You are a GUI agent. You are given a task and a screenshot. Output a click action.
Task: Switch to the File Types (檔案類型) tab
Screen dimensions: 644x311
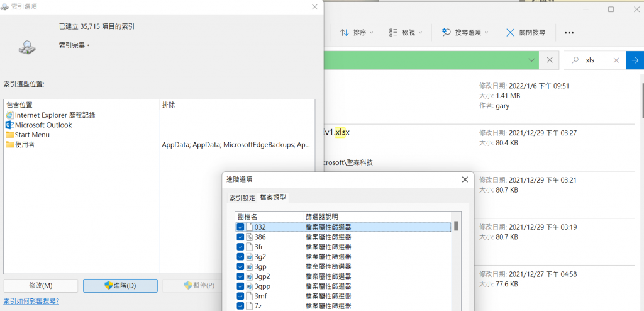(x=274, y=198)
